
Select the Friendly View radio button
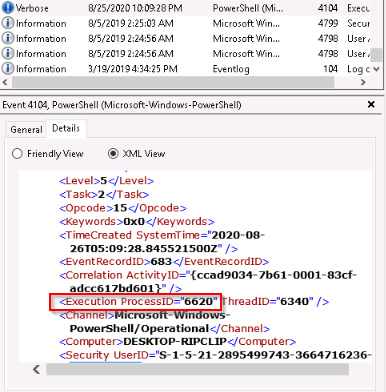(17, 154)
